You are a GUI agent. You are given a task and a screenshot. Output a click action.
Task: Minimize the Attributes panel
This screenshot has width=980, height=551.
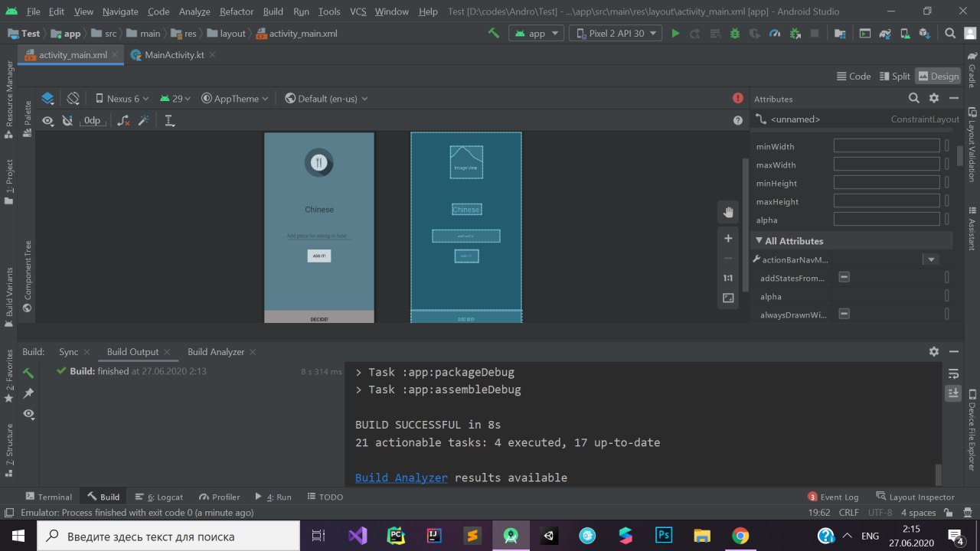(x=954, y=98)
